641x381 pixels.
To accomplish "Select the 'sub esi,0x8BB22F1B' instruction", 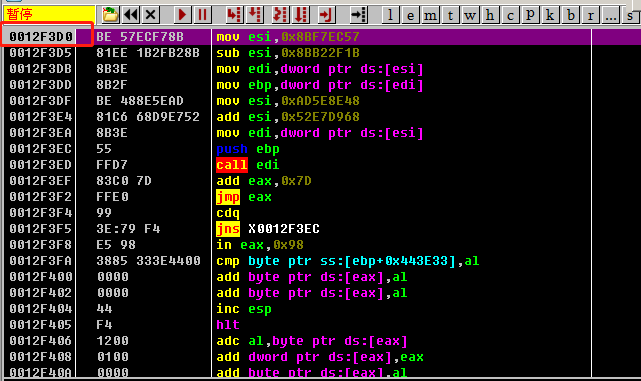I will tap(288, 53).
